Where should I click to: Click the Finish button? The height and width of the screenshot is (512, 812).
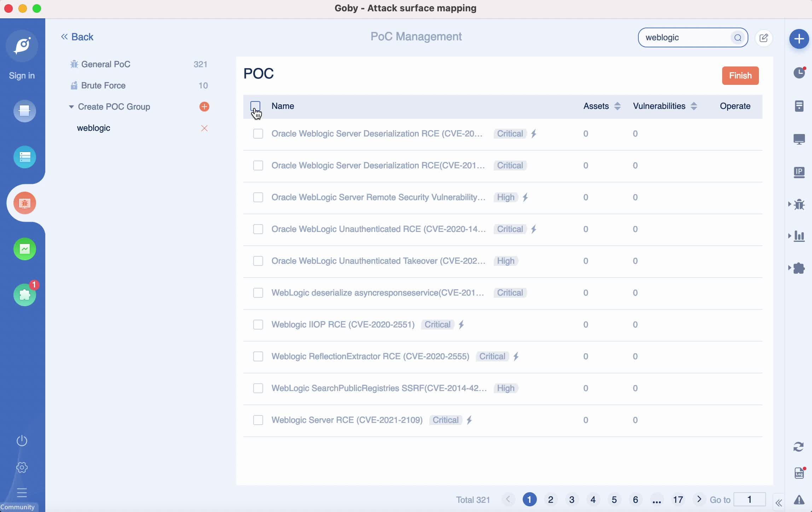tap(740, 75)
